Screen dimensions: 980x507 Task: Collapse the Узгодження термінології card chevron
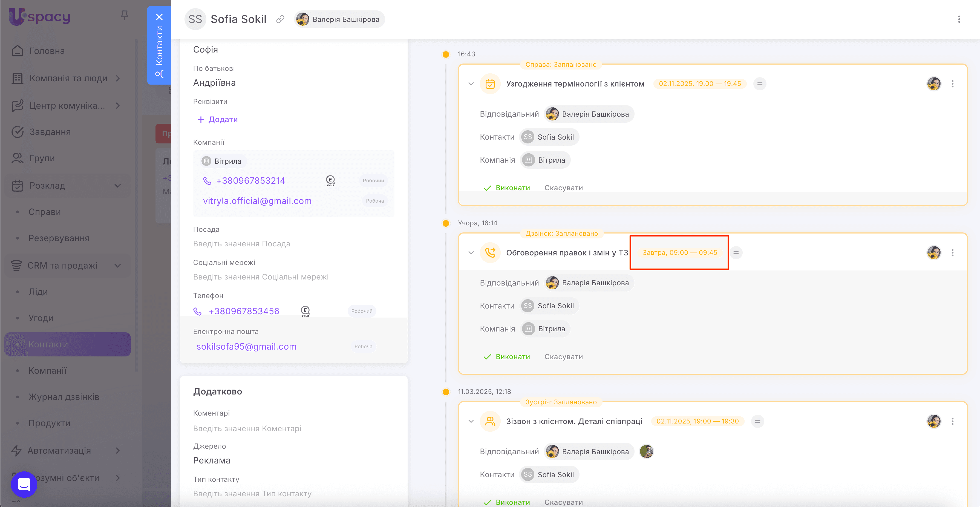471,84
